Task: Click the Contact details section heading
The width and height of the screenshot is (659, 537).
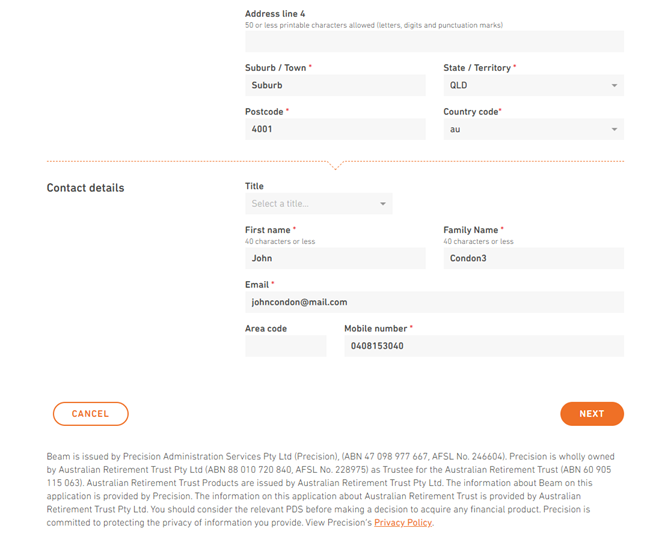Action: [85, 188]
